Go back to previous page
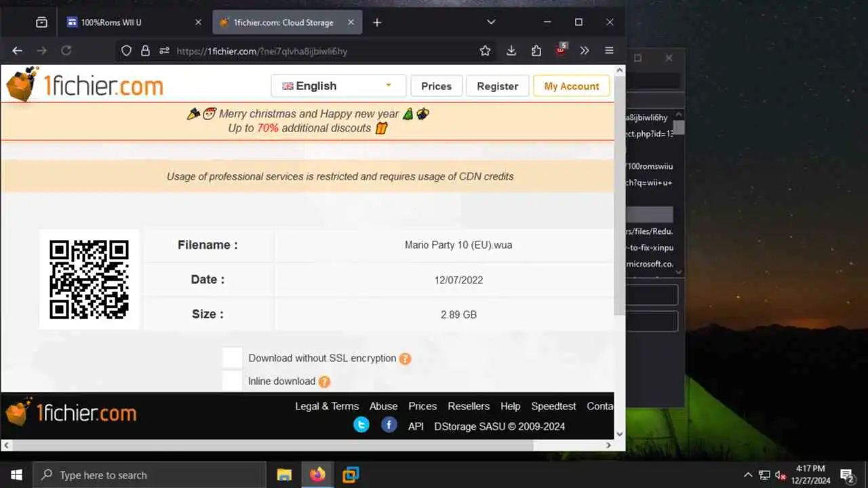The height and width of the screenshot is (488, 868). [x=18, y=51]
